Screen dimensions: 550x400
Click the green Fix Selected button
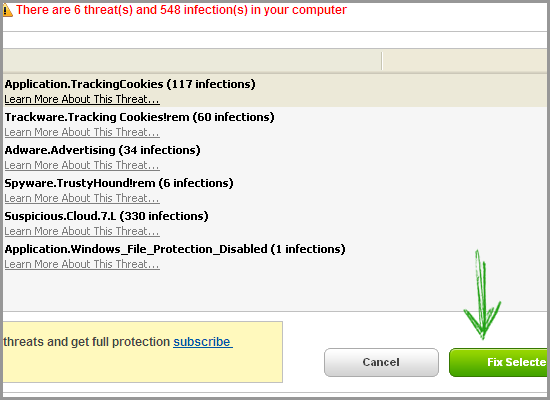[498, 362]
